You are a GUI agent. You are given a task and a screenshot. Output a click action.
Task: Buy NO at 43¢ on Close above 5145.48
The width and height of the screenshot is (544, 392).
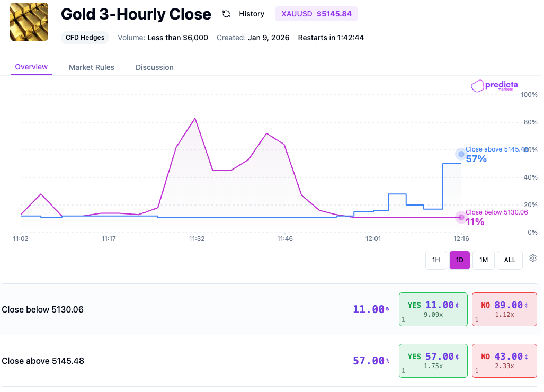[504, 360]
